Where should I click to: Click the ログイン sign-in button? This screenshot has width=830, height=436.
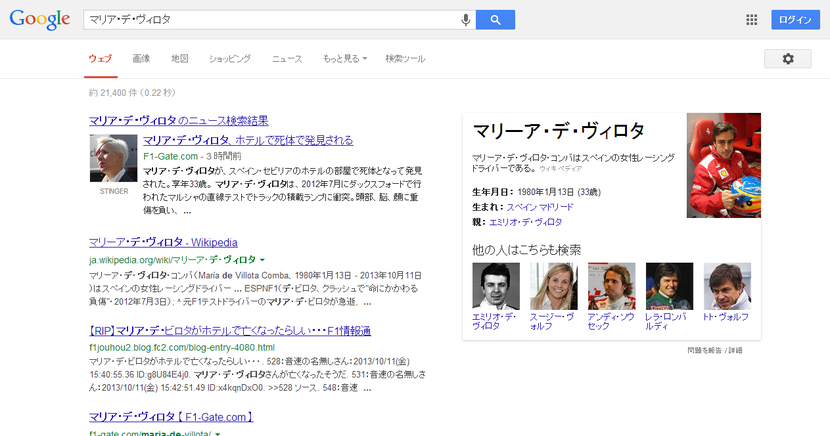pos(796,20)
